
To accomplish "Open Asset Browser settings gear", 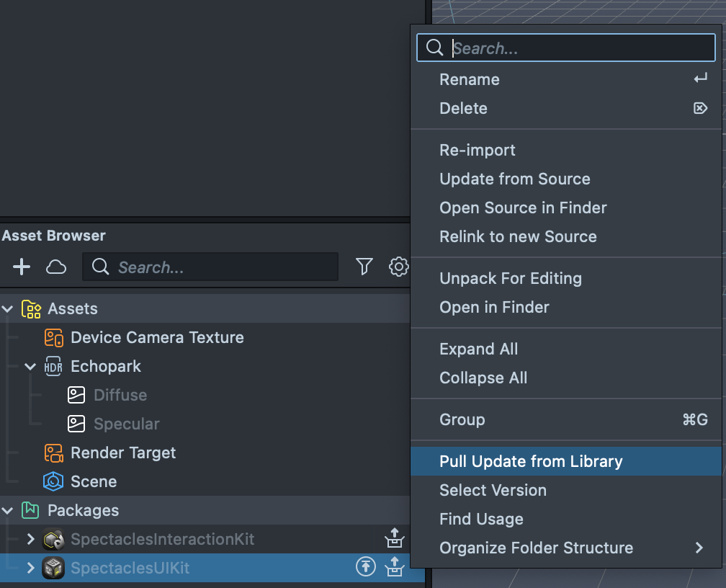I will [398, 267].
